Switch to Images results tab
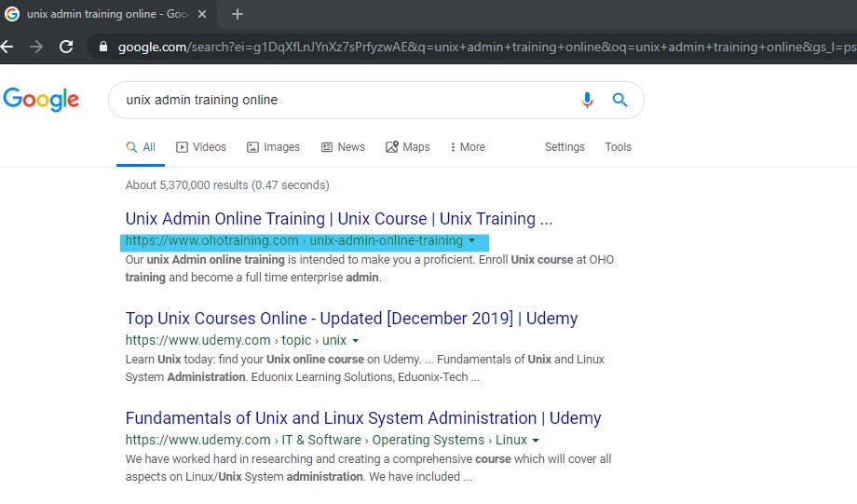This screenshot has width=857, height=504. [x=273, y=147]
